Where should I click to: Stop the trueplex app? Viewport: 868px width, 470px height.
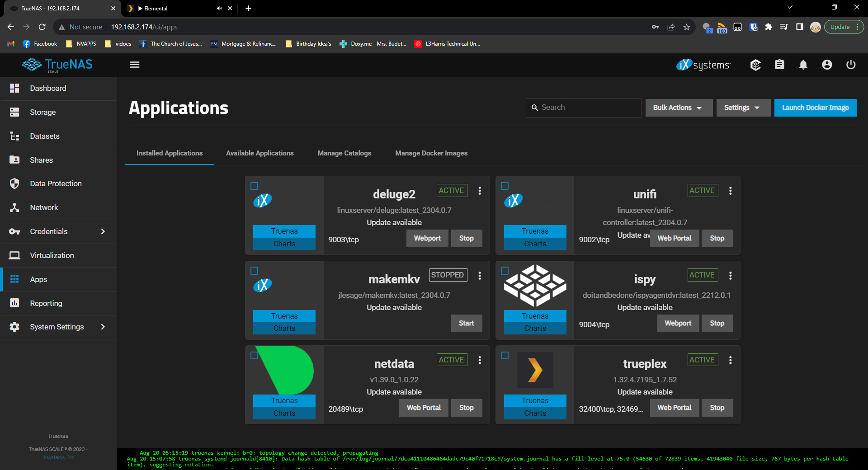(x=717, y=408)
